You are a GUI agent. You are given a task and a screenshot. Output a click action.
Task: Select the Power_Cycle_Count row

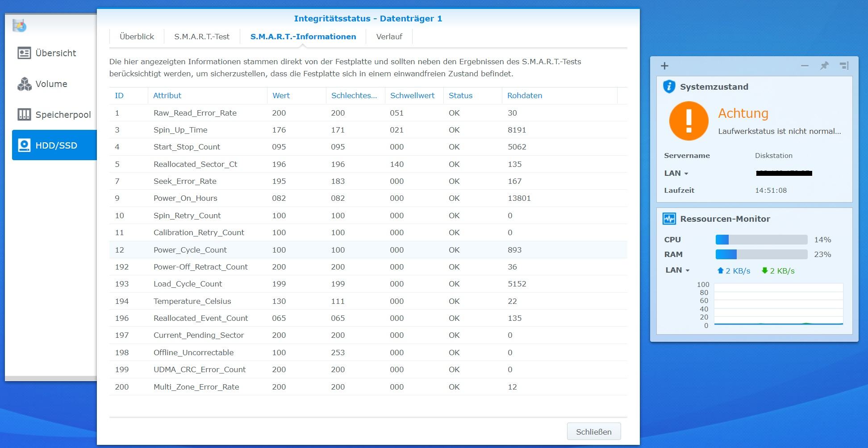click(368, 250)
